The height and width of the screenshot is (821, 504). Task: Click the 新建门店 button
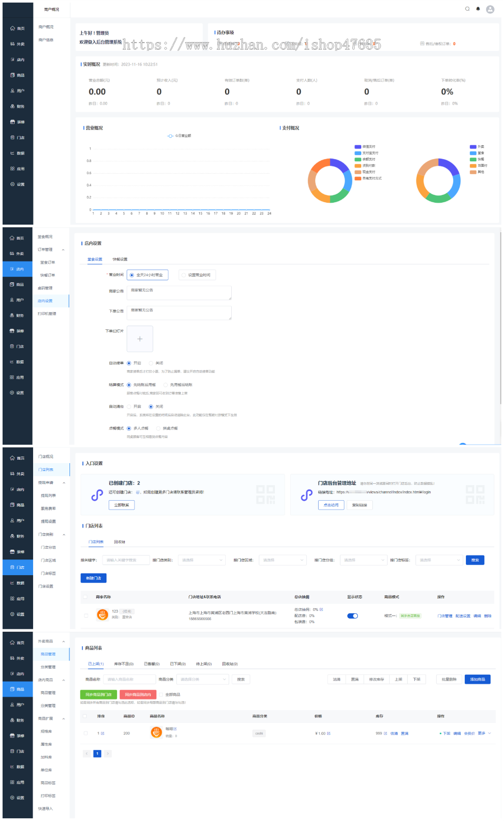pos(94,578)
